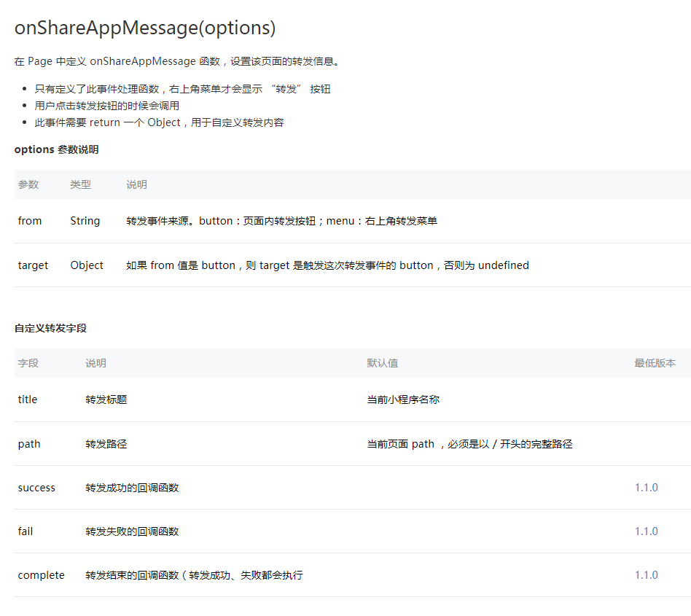
Task: Click the target row description with 'undefined'
Action: point(327,265)
